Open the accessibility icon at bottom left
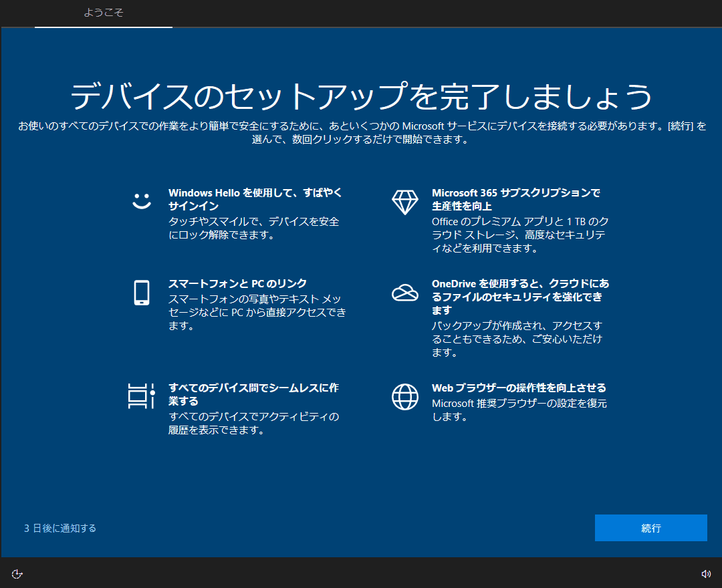 point(17,574)
